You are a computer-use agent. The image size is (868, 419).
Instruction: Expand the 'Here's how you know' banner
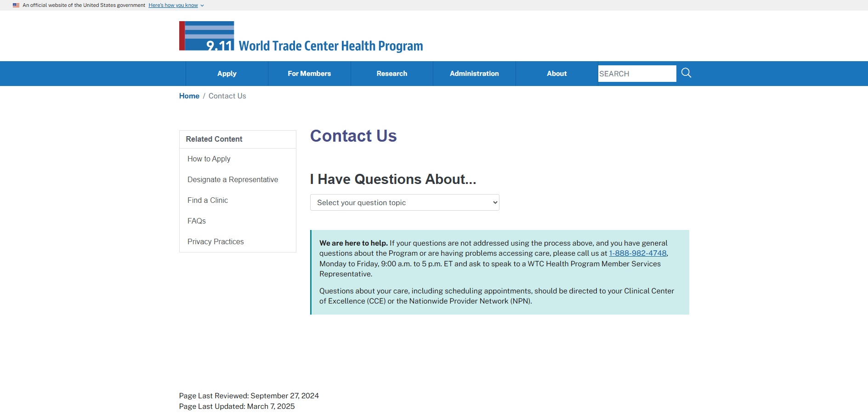[x=176, y=6]
